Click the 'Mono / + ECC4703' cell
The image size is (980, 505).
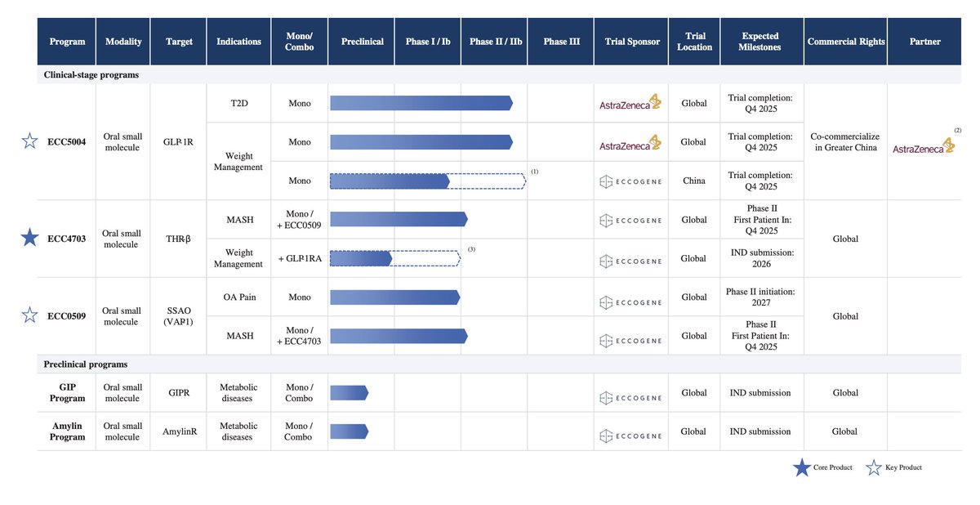point(300,336)
